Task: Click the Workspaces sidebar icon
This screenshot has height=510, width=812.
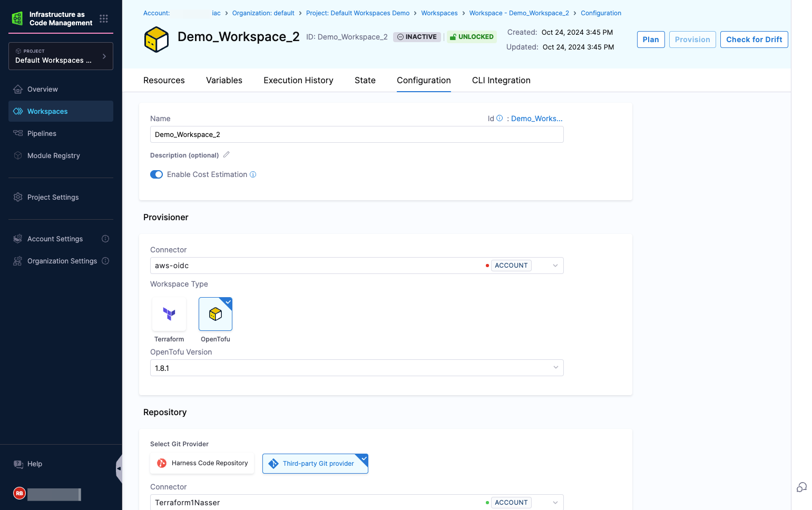Action: tap(18, 111)
